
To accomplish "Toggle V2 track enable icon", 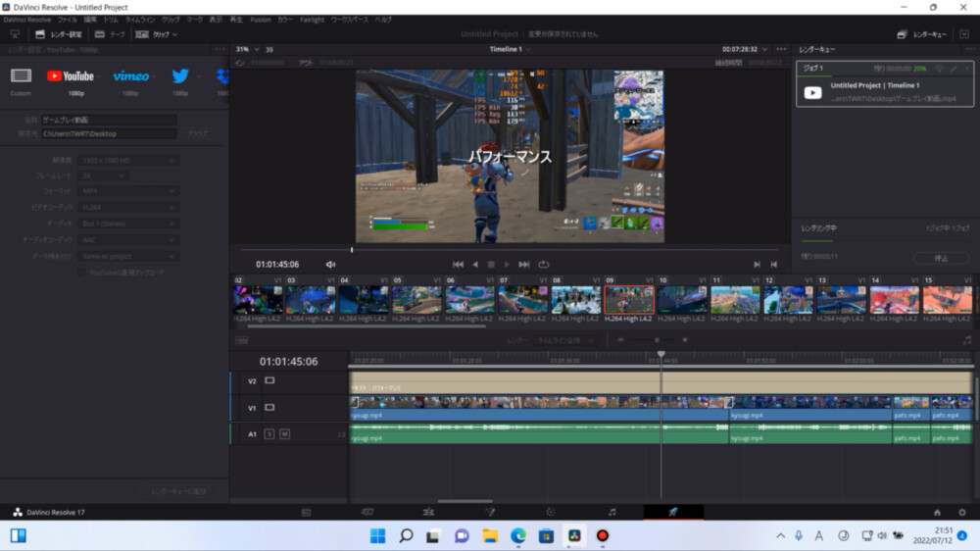I will 269,380.
